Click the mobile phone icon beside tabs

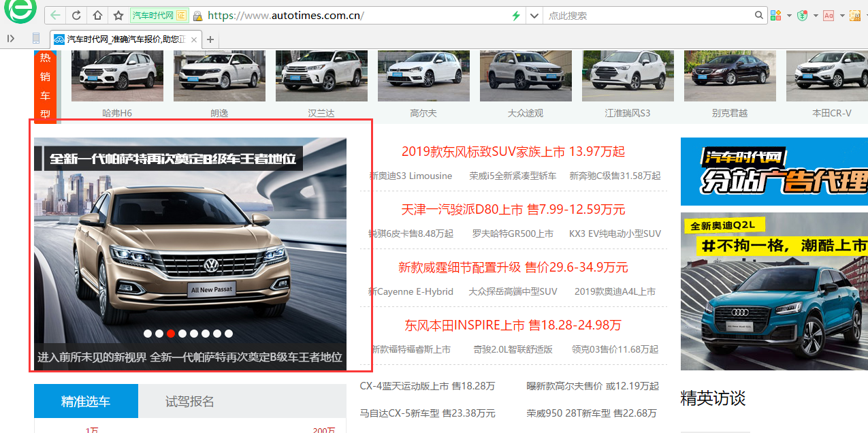[36, 39]
